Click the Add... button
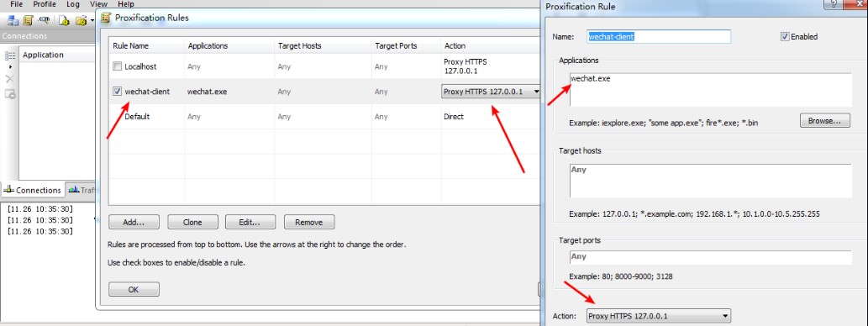The height and width of the screenshot is (326, 868). tap(134, 223)
